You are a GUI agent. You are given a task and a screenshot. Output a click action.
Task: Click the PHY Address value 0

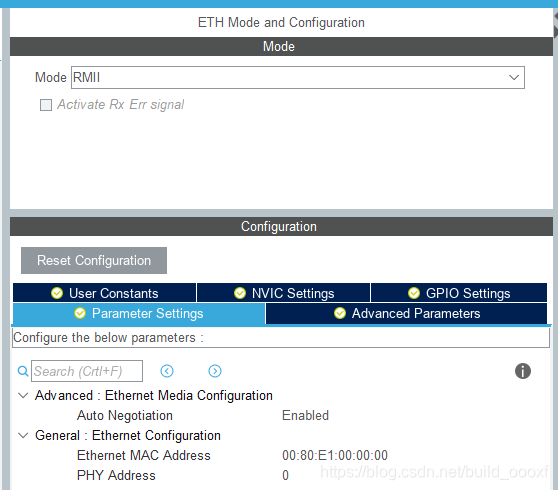(285, 475)
